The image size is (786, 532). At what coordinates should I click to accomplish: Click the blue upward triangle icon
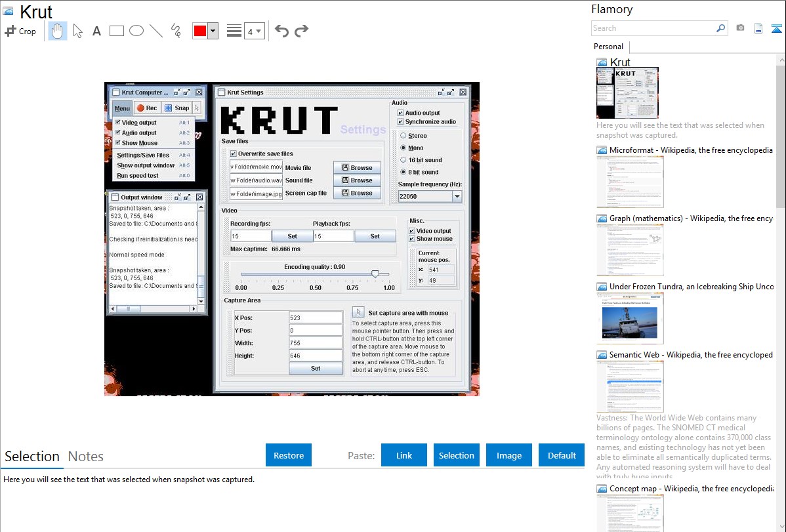point(776,29)
